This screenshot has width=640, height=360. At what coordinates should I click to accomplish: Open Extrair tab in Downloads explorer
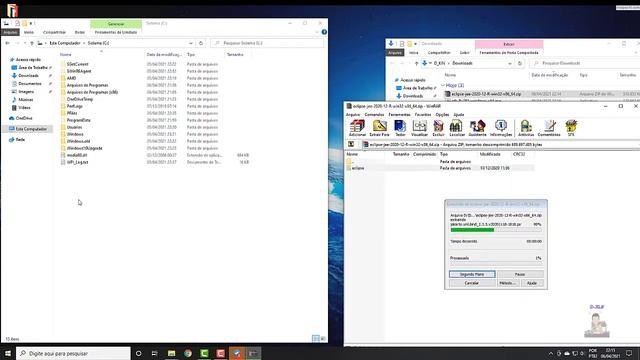[x=509, y=44]
